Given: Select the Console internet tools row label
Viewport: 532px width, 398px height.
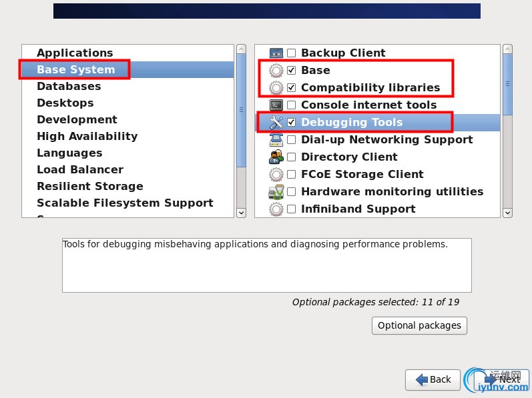Looking at the screenshot, I should coord(369,105).
